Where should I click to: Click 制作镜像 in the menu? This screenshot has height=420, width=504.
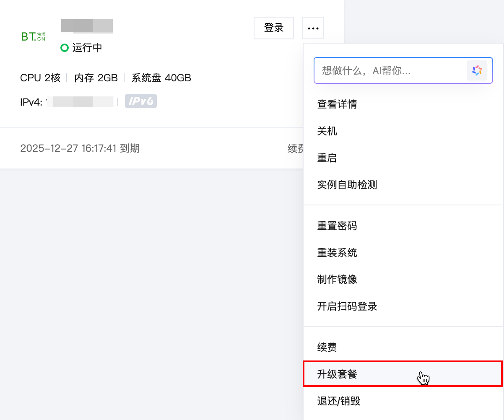pos(337,280)
